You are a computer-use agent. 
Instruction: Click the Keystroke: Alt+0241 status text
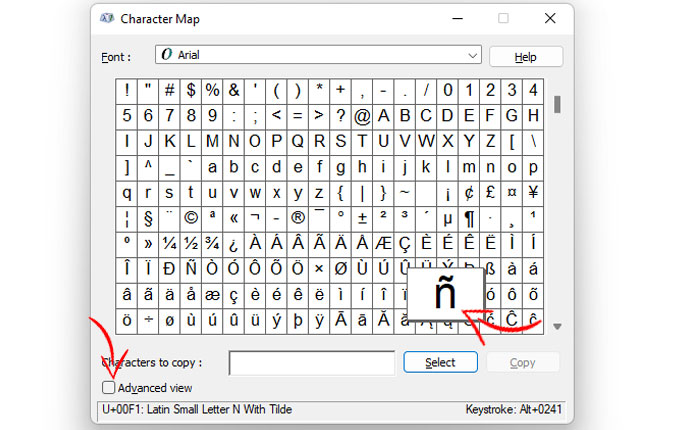pos(513,409)
